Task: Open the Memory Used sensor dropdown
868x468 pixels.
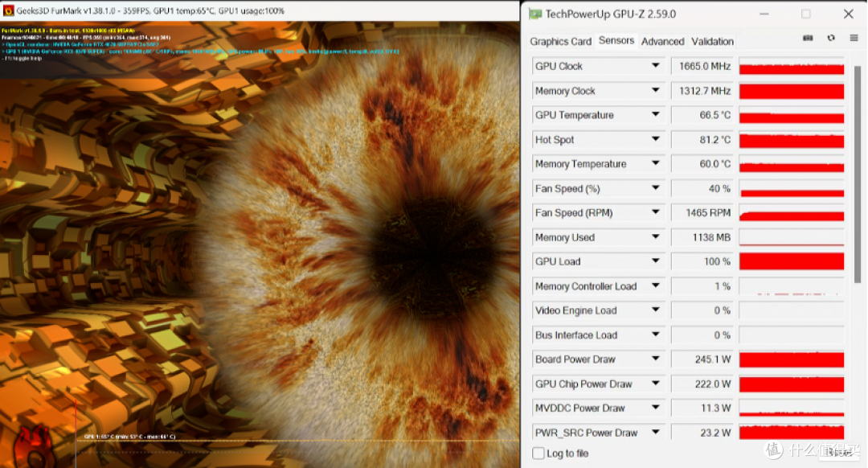Action: coord(656,237)
